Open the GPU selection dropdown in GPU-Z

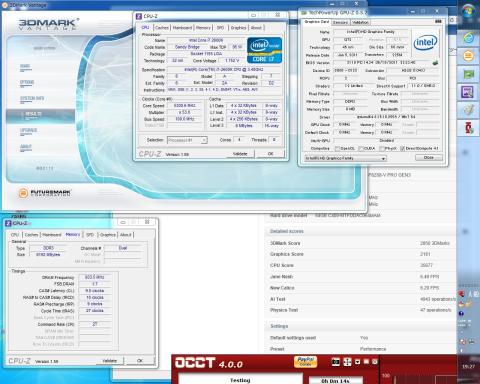coord(345,158)
